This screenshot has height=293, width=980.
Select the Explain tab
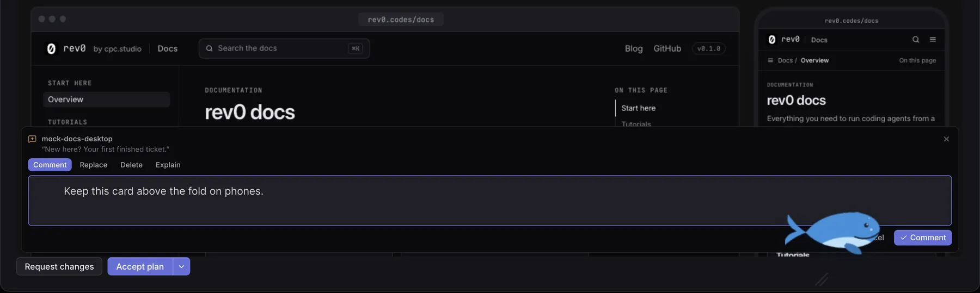(x=168, y=165)
